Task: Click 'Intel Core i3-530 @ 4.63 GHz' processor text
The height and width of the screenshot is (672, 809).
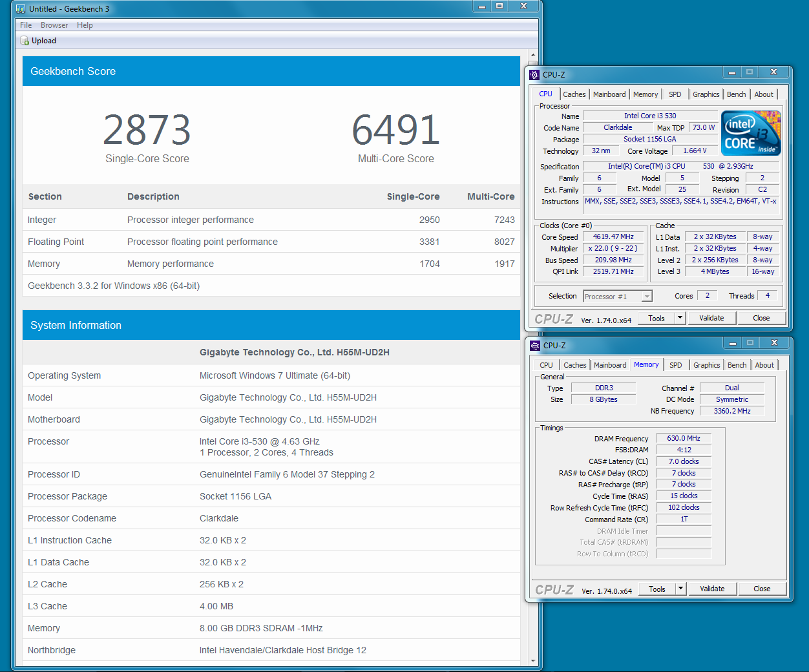Action: [260, 441]
